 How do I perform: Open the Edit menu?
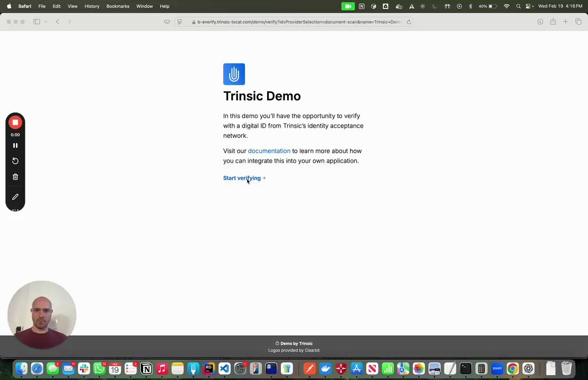click(56, 6)
